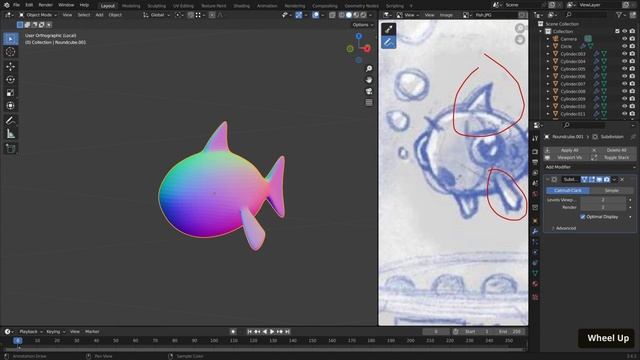Activate the Transform tool

tap(11, 106)
